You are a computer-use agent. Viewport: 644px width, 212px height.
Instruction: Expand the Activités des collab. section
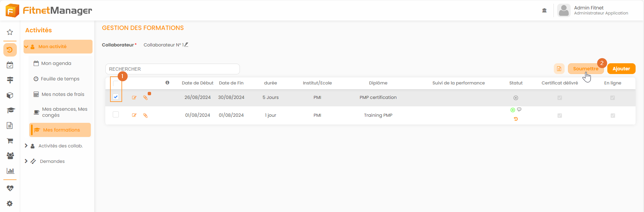(x=26, y=146)
